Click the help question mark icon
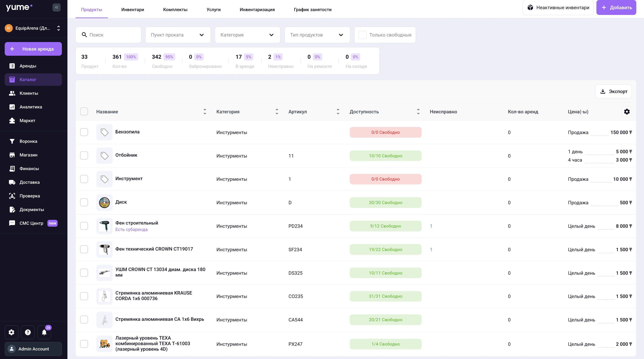 coord(28,332)
